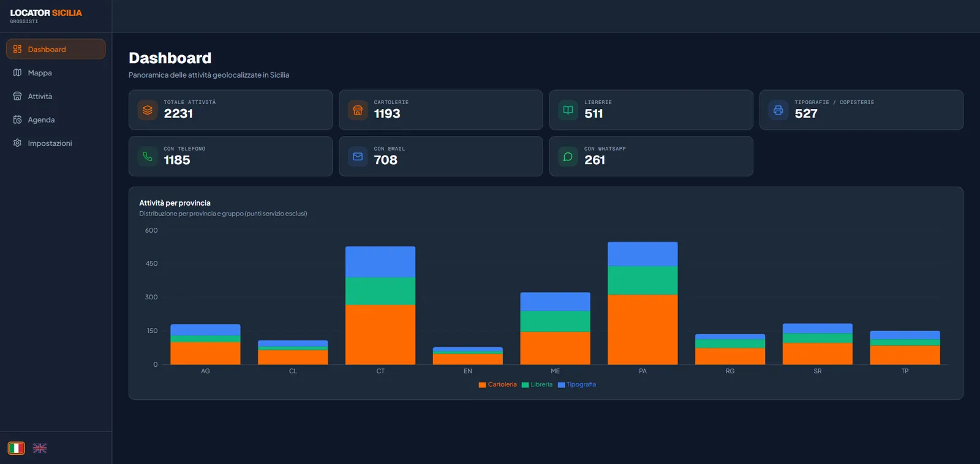The image size is (980, 464).
Task: Click the Con Email envelope icon
Action: click(x=358, y=157)
